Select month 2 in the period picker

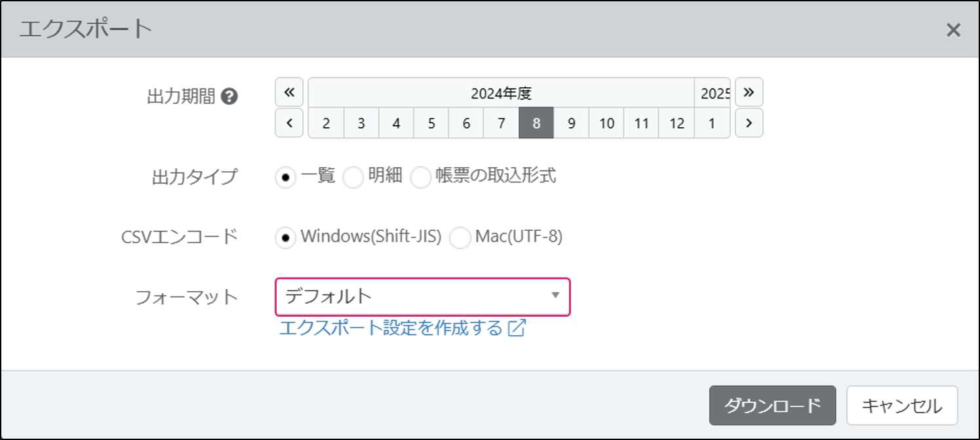(x=326, y=123)
